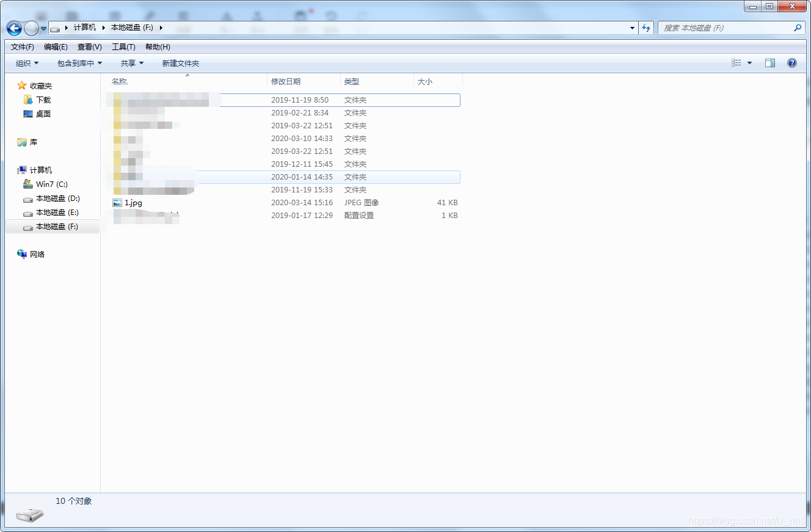Open recent locations dropdown arrow

[43, 29]
